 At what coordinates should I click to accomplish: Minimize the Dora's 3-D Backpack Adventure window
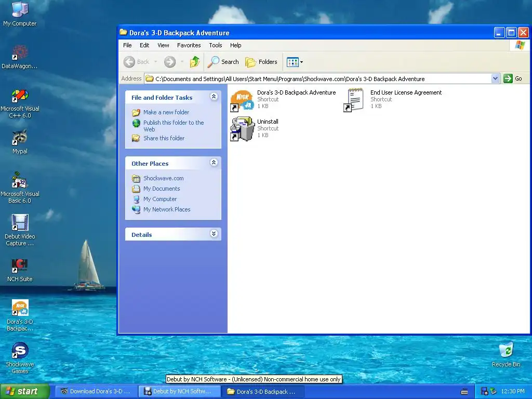click(x=499, y=33)
